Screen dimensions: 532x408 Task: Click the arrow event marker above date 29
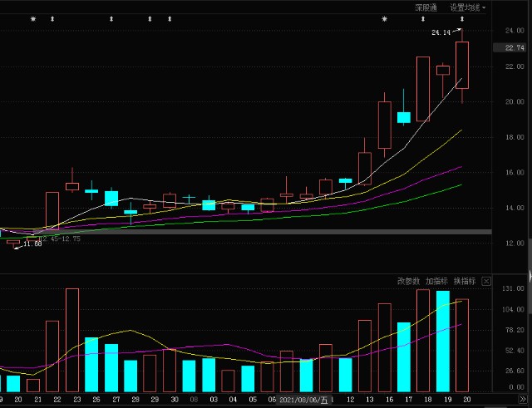coord(150,19)
